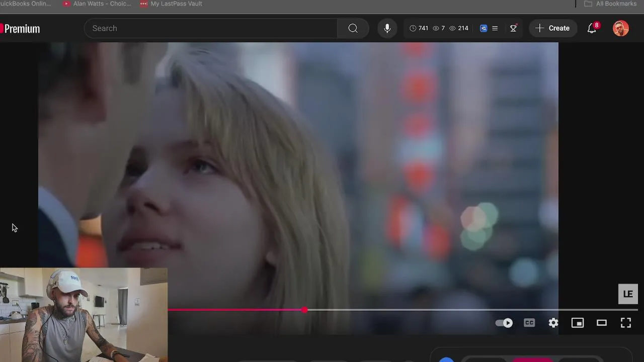Click the search magnifier button
This screenshot has height=362, width=644.
click(353, 28)
